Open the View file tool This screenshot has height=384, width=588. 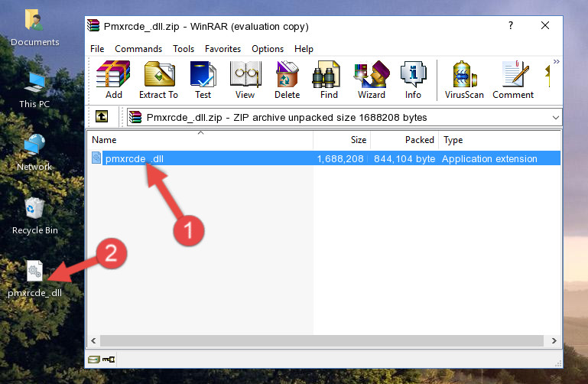pyautogui.click(x=245, y=80)
